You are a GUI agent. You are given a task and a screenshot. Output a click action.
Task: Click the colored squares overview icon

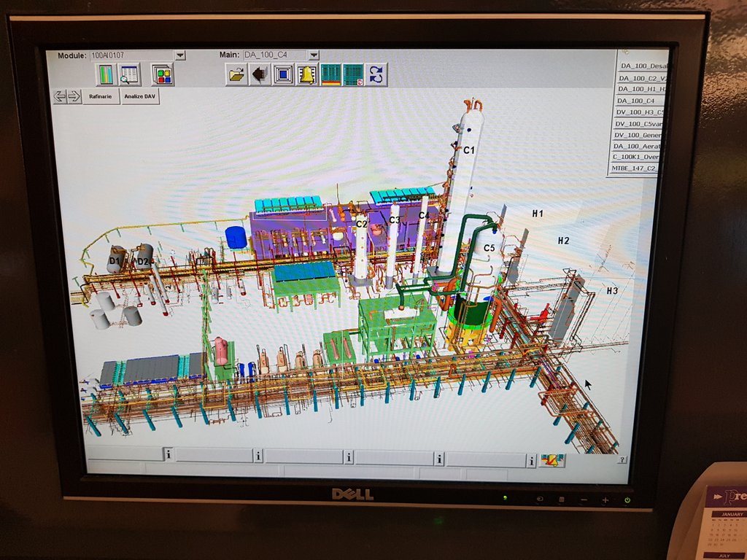[x=163, y=75]
